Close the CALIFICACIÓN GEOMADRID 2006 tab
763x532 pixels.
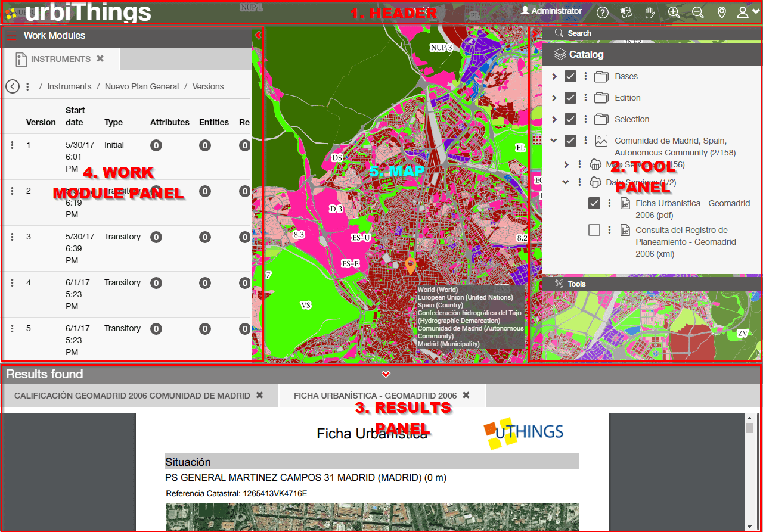pyautogui.click(x=259, y=395)
